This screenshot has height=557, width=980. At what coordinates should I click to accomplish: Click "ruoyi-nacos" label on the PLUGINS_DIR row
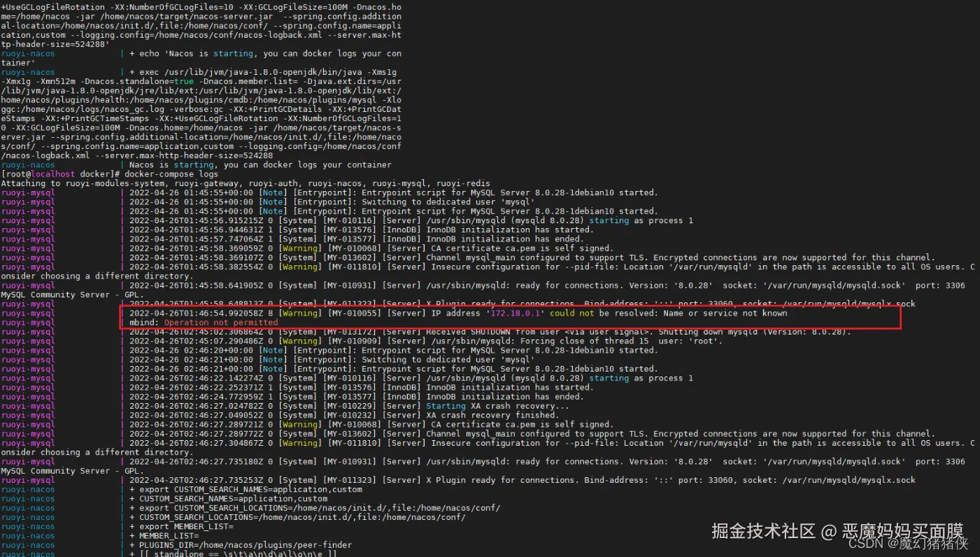coord(28,545)
